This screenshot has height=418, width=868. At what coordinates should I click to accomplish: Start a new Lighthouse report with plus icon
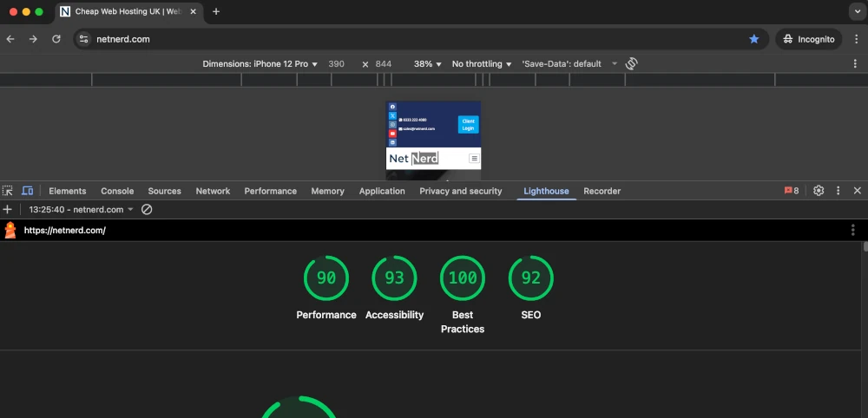pyautogui.click(x=8, y=210)
